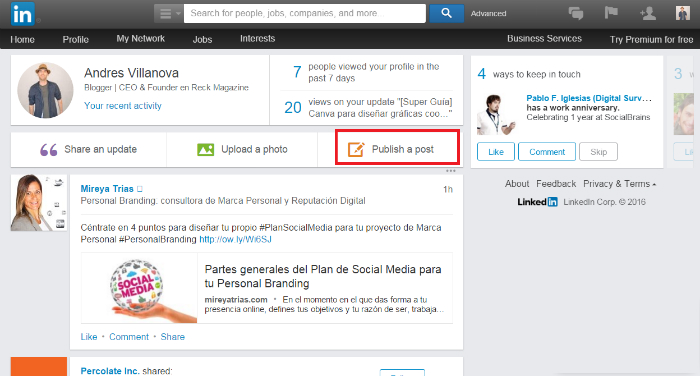The image size is (700, 376).
Task: Open the account avatar menu in header
Action: (x=683, y=13)
